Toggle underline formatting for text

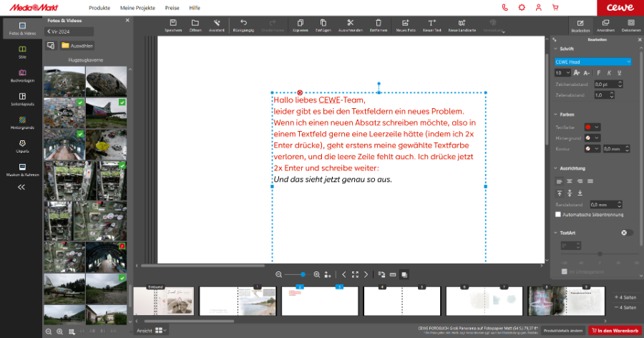[x=618, y=73]
